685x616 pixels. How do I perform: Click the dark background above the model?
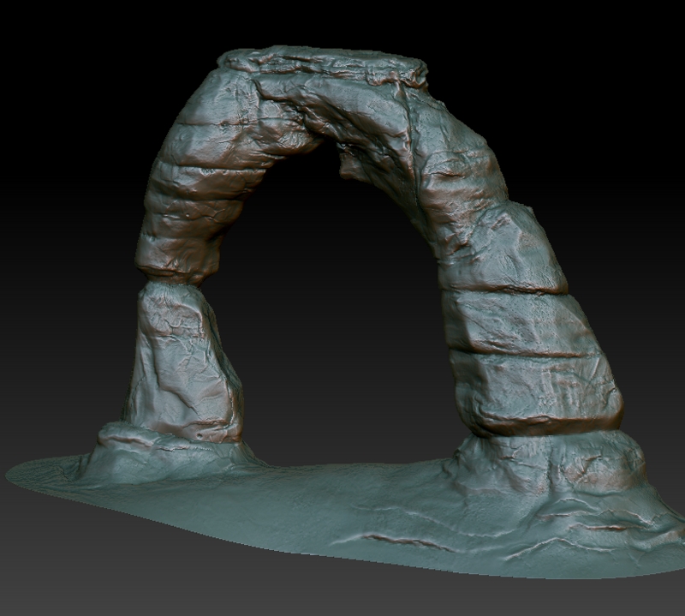point(342,21)
